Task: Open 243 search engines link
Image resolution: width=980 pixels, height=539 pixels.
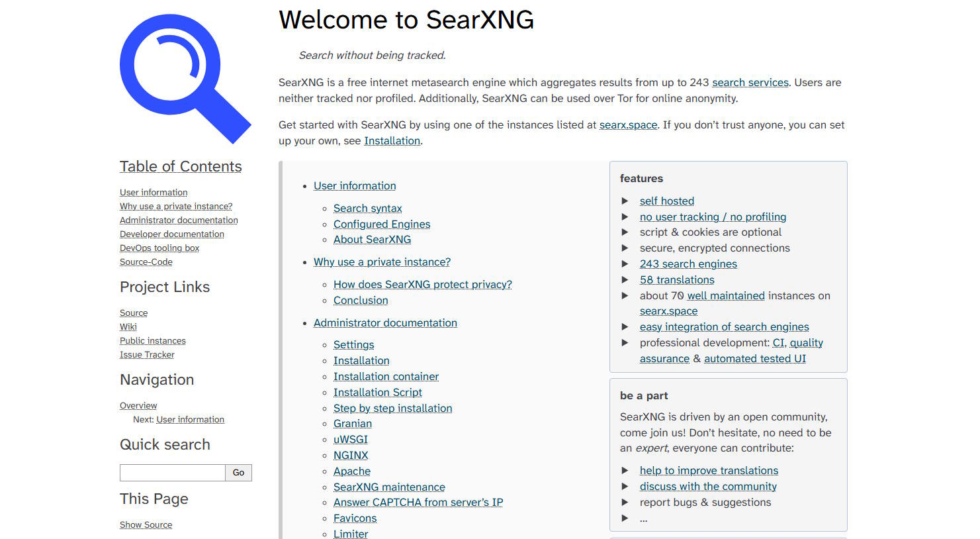Action: click(688, 264)
